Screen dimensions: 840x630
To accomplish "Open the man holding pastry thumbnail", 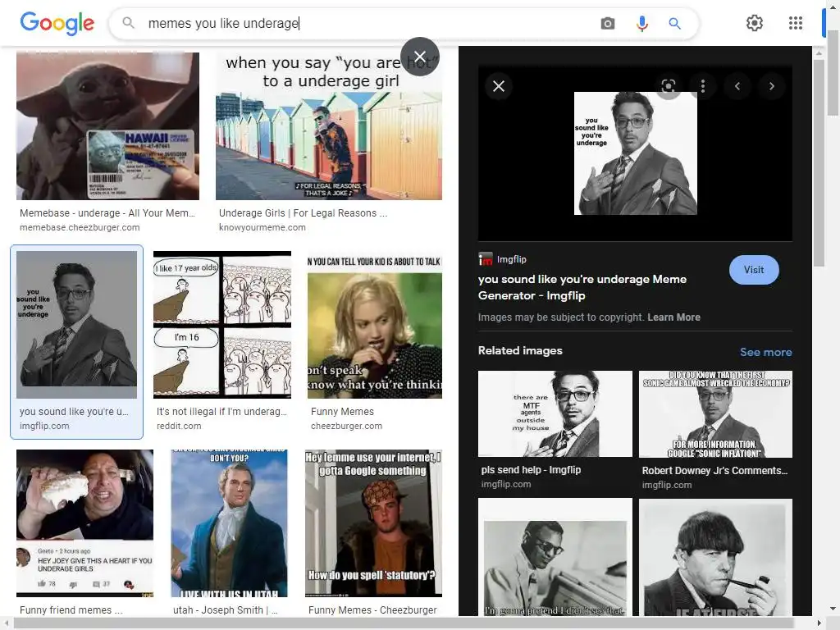I will (84, 523).
